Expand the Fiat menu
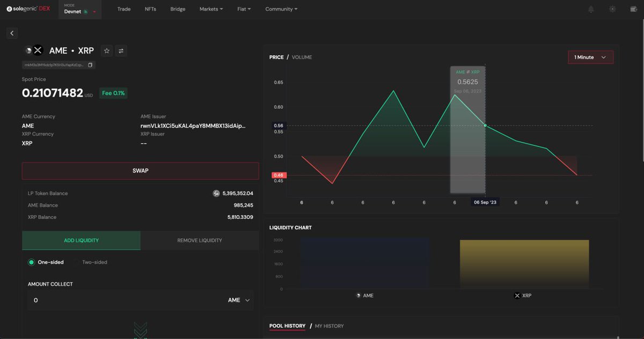644x339 pixels. tap(244, 9)
